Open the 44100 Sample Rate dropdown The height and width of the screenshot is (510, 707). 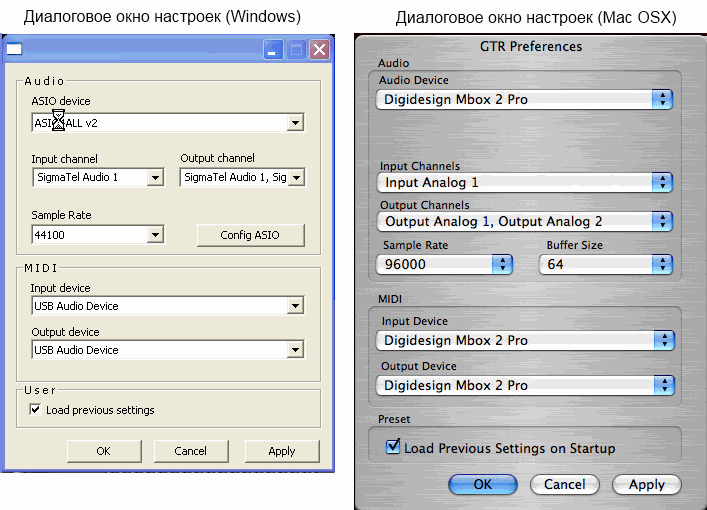[154, 235]
